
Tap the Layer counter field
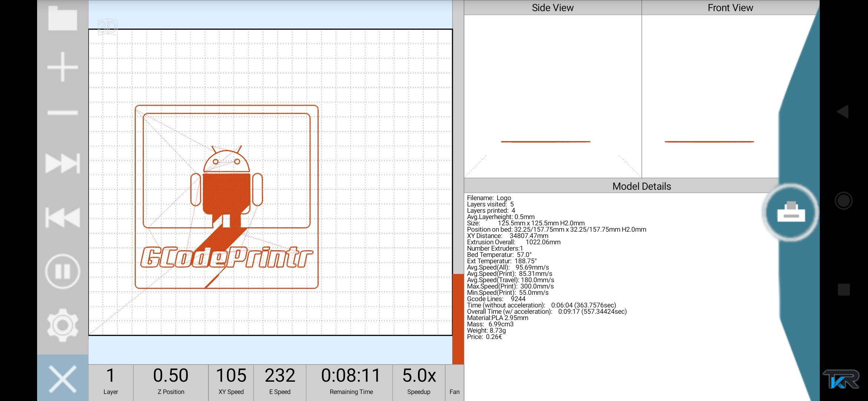[x=111, y=382]
